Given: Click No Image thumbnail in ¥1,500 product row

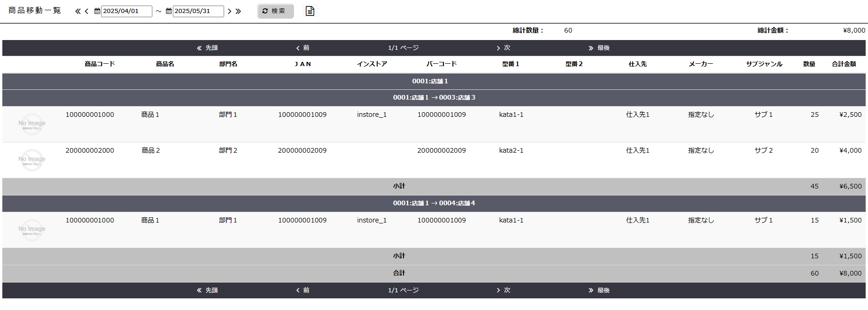Looking at the screenshot, I should pyautogui.click(x=32, y=229).
